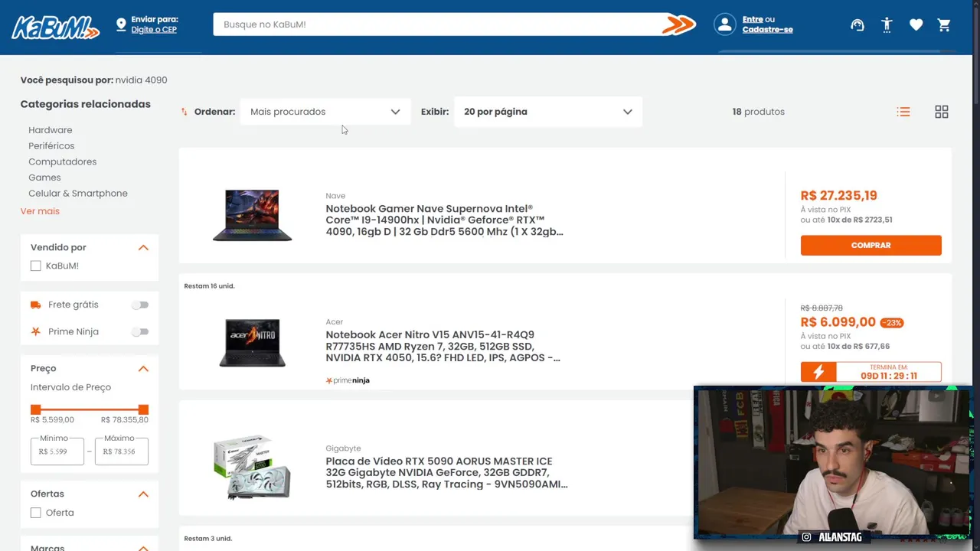Click the KaBuM! logo

pyautogui.click(x=55, y=26)
